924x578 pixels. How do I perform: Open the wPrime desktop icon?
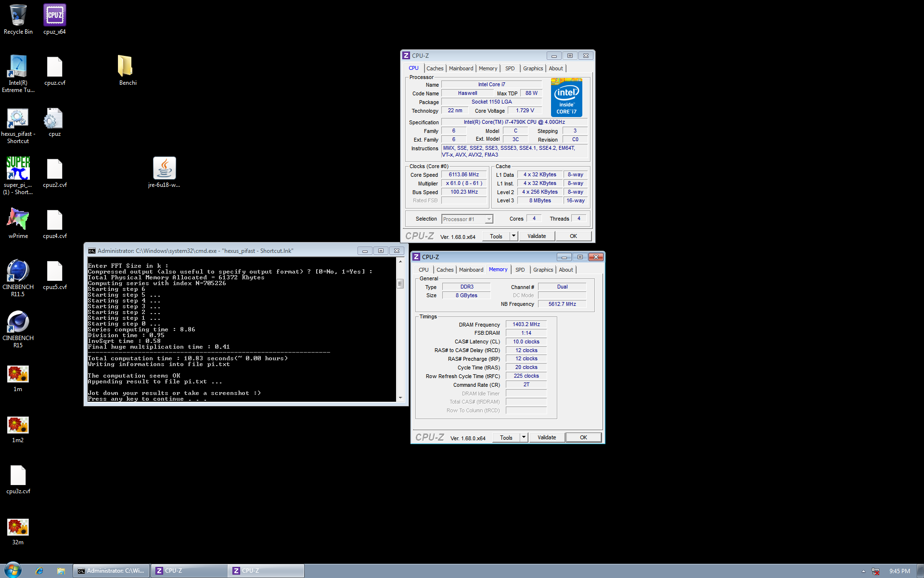point(18,223)
